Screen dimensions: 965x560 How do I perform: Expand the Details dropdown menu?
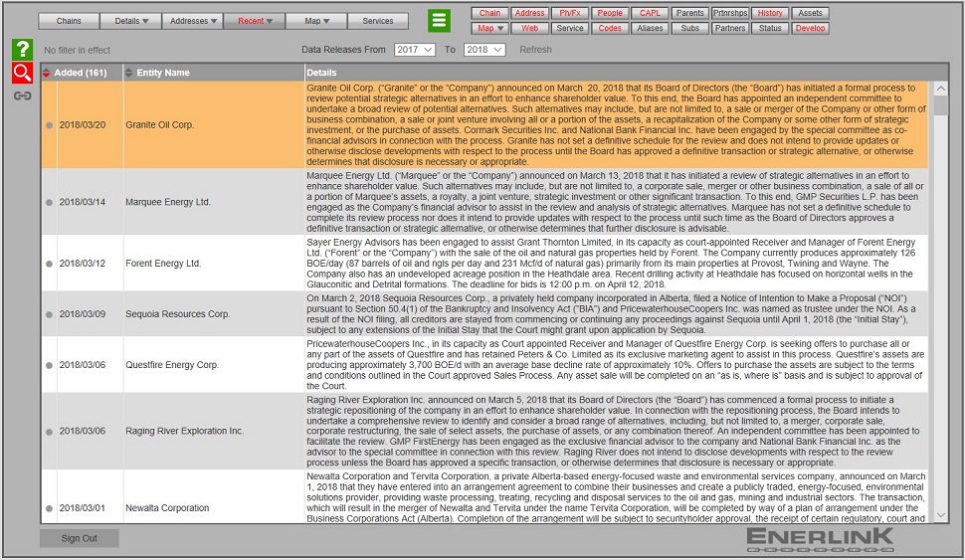(131, 21)
